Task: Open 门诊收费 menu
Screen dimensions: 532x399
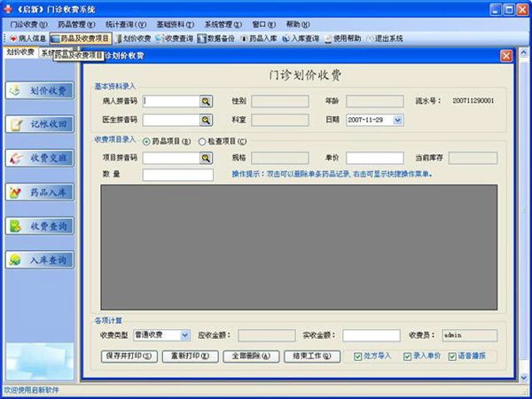Action: (x=28, y=25)
